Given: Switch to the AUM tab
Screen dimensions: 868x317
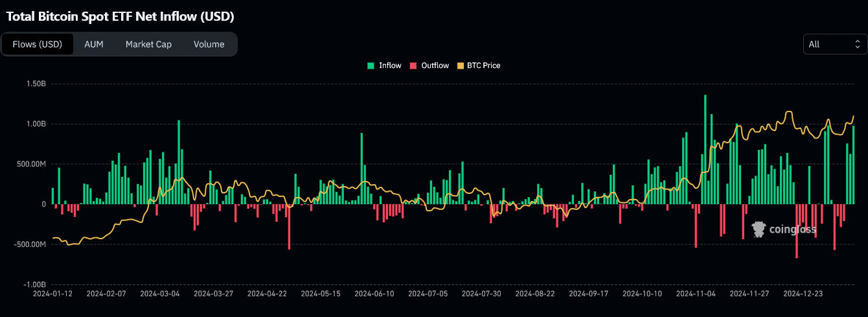Looking at the screenshot, I should coord(94,44).
